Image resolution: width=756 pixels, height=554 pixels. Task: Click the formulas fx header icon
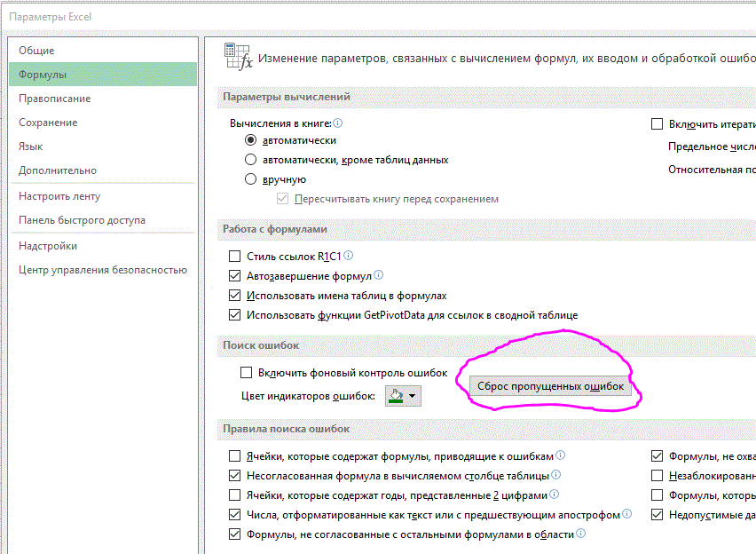pyautogui.click(x=238, y=57)
